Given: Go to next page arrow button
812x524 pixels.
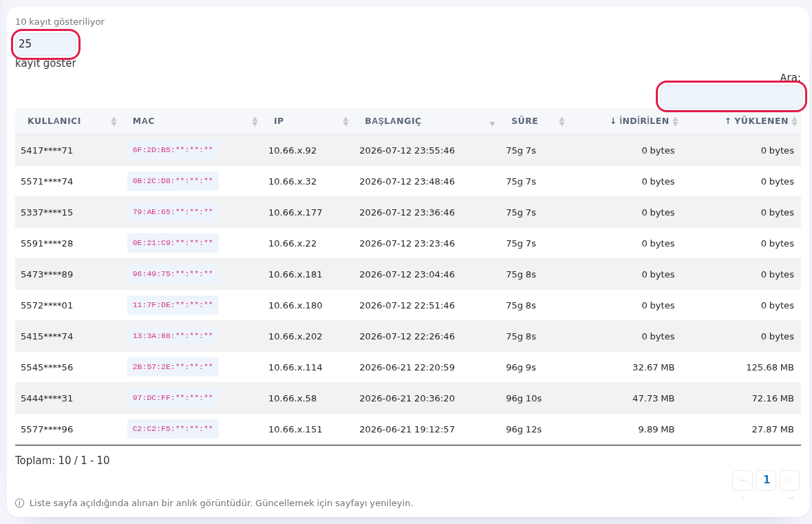Looking at the screenshot, I should [789, 481].
